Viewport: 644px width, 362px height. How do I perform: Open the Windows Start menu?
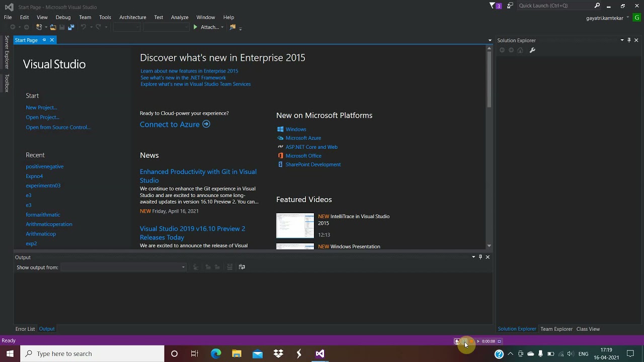pyautogui.click(x=10, y=353)
